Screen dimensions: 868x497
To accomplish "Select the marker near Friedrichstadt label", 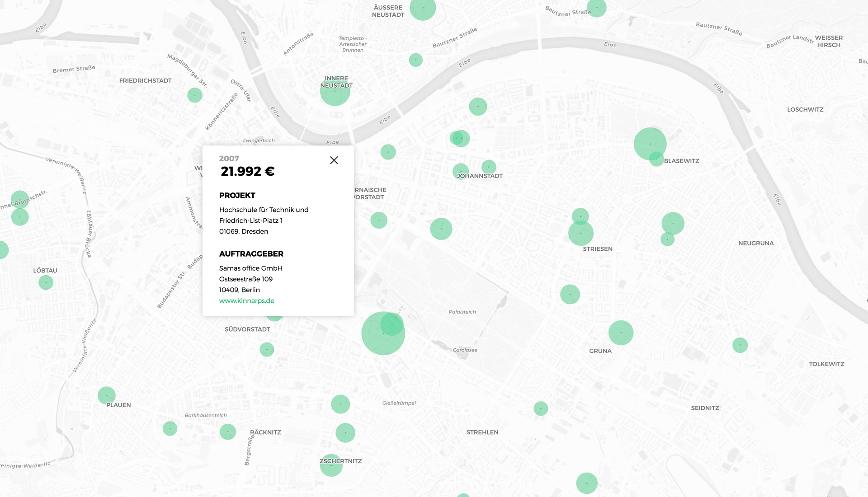I will click(195, 95).
